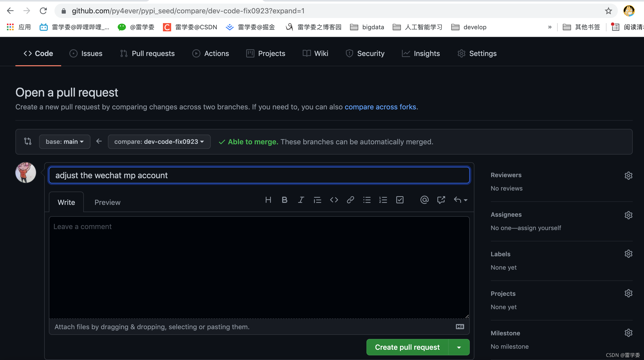Add a link via link icon
This screenshot has height=360, width=644.
coord(350,200)
